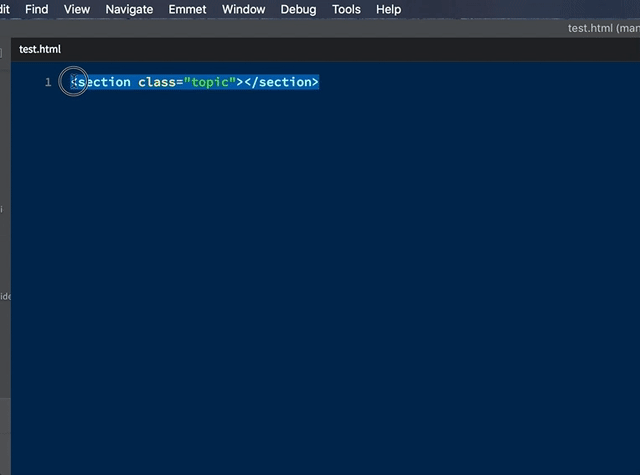Open the Navigate menu
Image resolution: width=640 pixels, height=475 pixels.
[129, 9]
